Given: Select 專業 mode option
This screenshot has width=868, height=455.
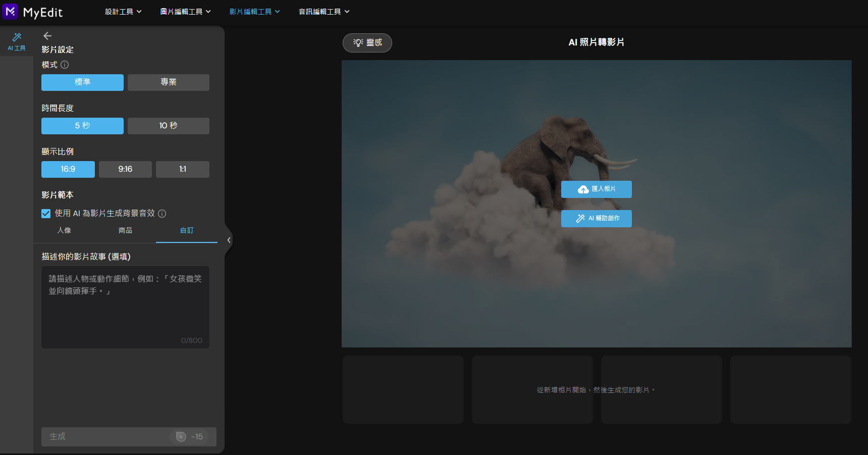Looking at the screenshot, I should point(168,82).
